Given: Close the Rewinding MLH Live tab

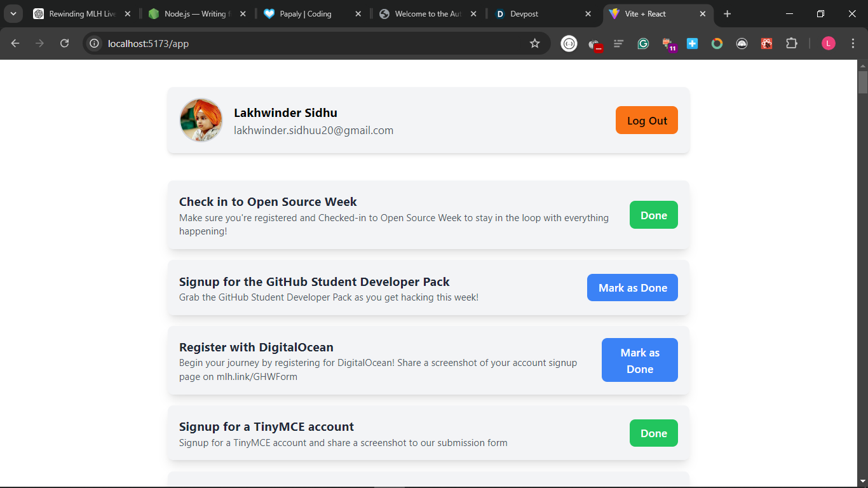Looking at the screenshot, I should click(x=128, y=14).
